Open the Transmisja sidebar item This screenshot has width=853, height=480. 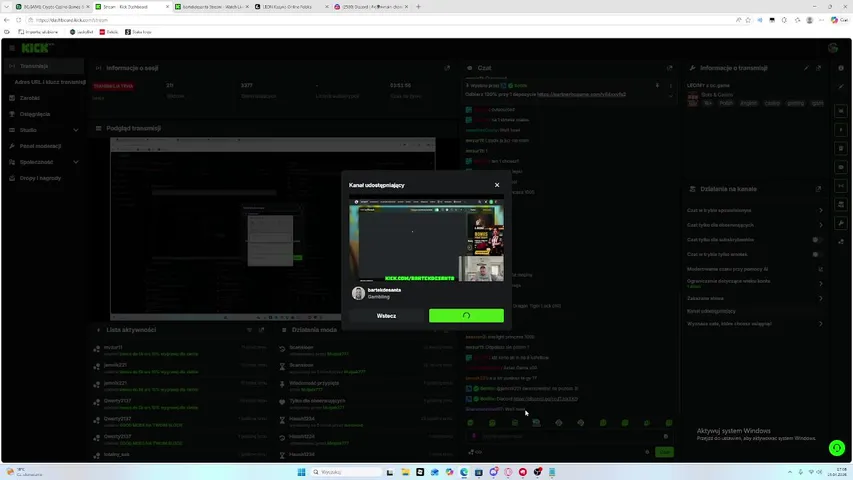42,66
